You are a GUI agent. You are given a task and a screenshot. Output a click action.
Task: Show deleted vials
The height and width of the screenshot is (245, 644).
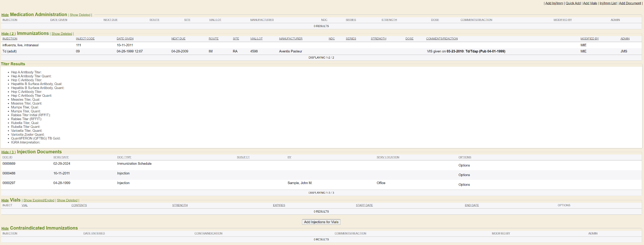67,200
